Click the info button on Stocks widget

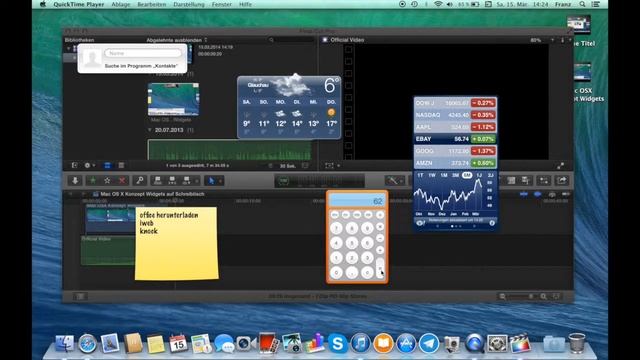click(x=492, y=223)
